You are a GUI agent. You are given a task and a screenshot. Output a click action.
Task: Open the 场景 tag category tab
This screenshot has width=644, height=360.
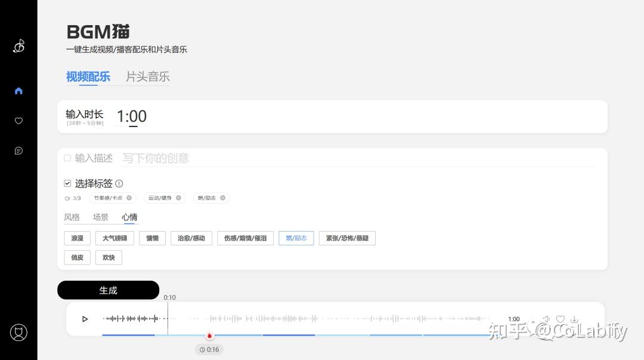click(x=100, y=217)
